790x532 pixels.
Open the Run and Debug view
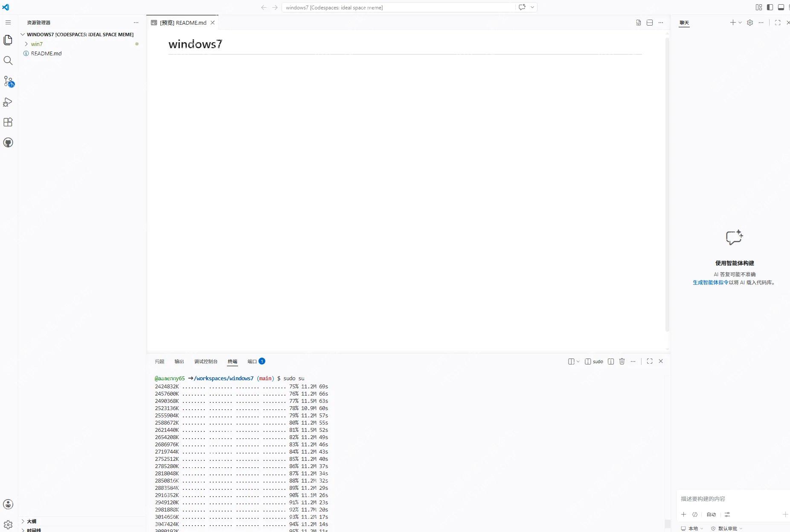tap(8, 102)
